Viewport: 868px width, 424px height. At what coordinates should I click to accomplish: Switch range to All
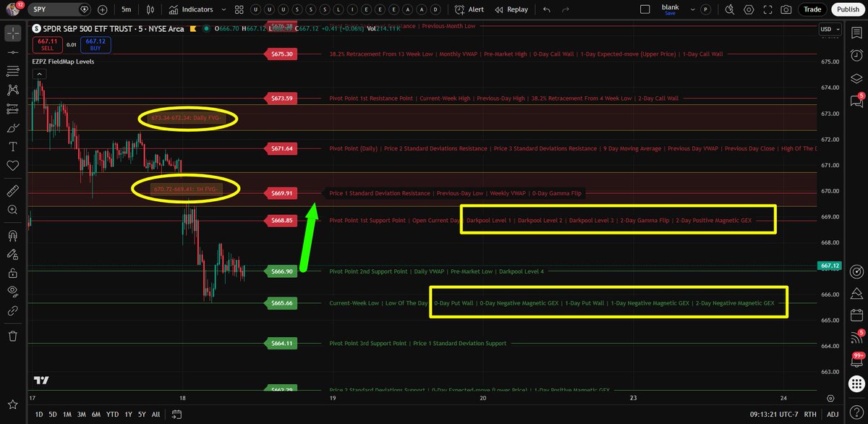(156, 415)
